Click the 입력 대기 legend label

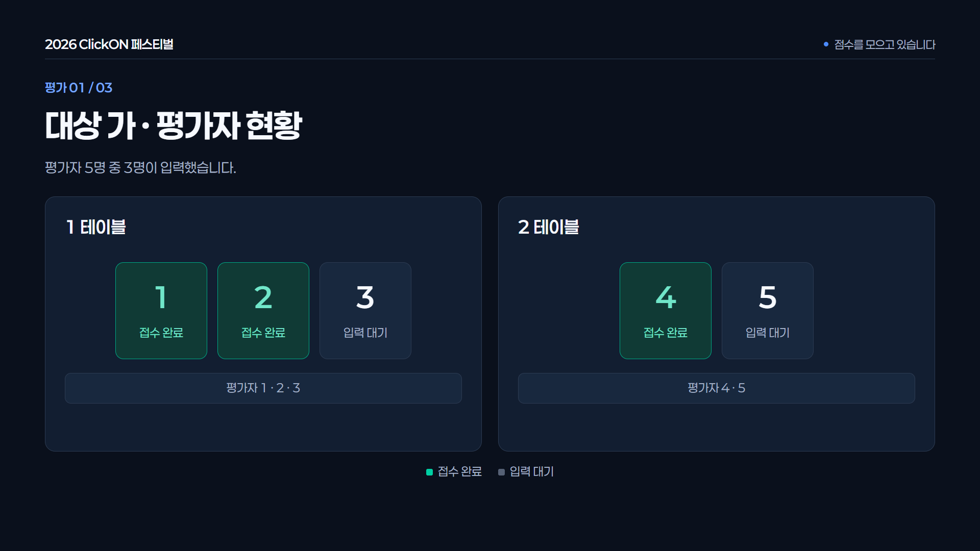pos(532,471)
